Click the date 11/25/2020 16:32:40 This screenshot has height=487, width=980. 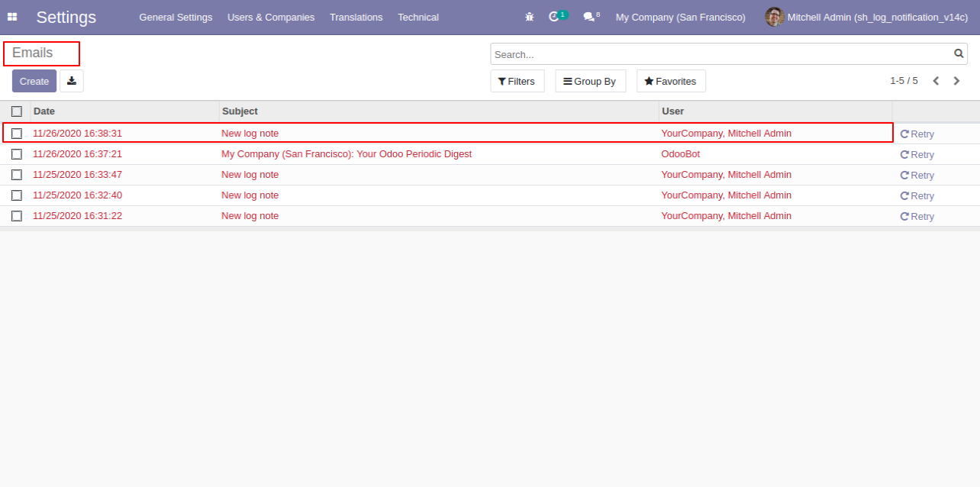[77, 195]
